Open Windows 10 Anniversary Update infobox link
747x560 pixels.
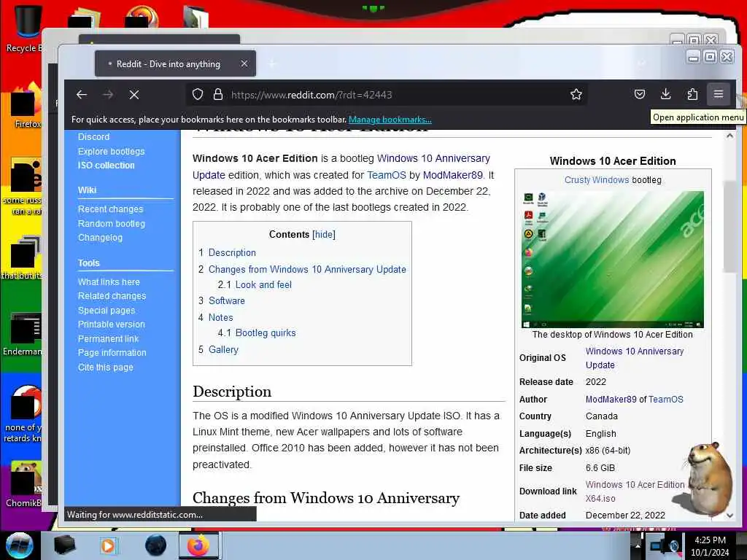click(635, 358)
